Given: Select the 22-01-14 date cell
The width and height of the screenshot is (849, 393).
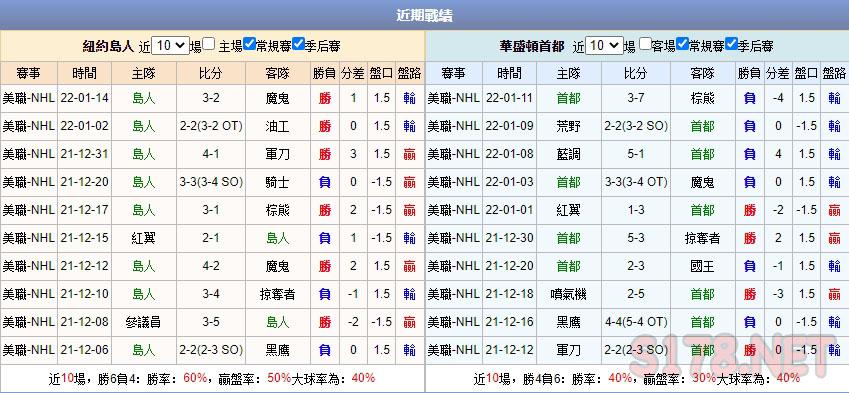Looking at the screenshot, I should pyautogui.click(x=84, y=98).
